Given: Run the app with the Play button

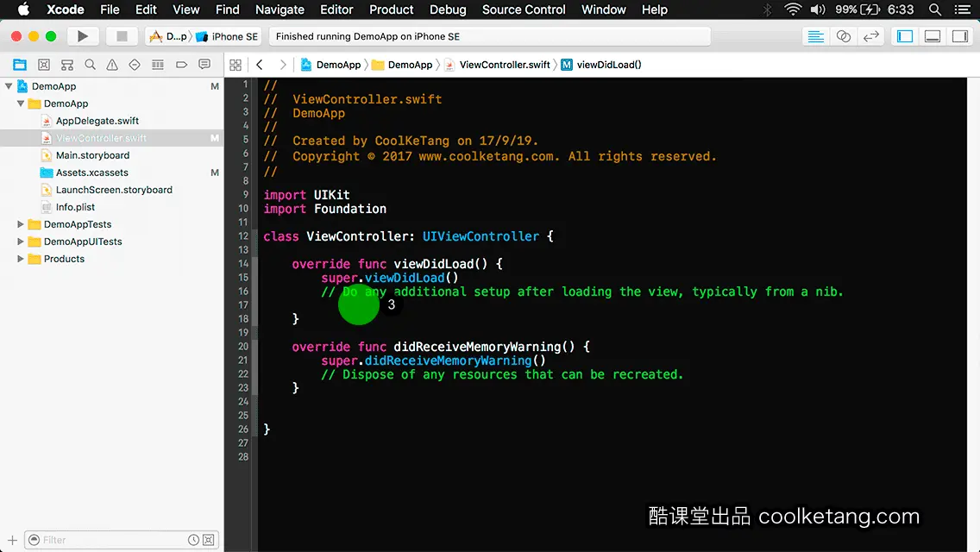Looking at the screenshot, I should pyautogui.click(x=82, y=36).
